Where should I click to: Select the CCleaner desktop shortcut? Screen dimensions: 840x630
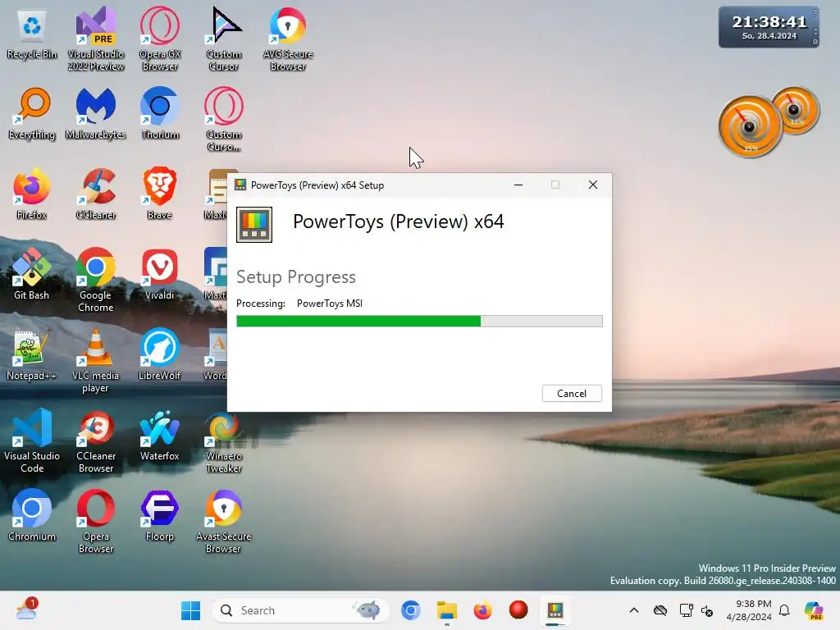(96, 194)
